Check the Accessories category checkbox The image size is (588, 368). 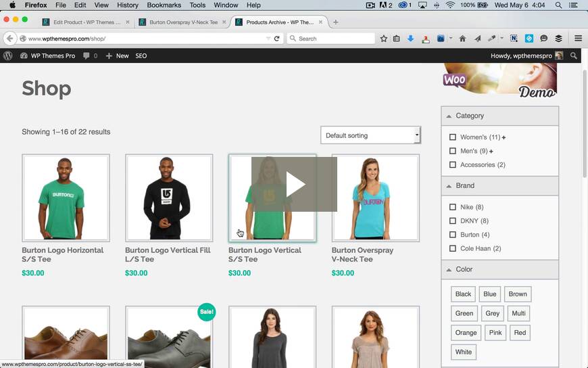point(453,165)
